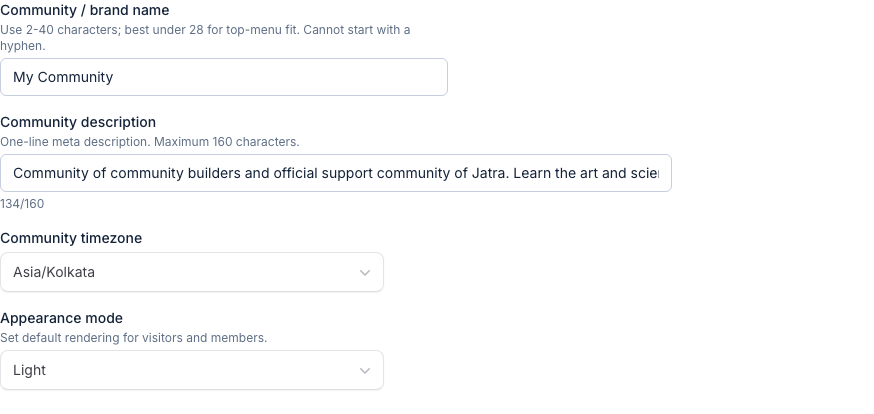Image resolution: width=874 pixels, height=414 pixels.
Task: Click the word "Jatra" in the description
Action: coord(489,173)
